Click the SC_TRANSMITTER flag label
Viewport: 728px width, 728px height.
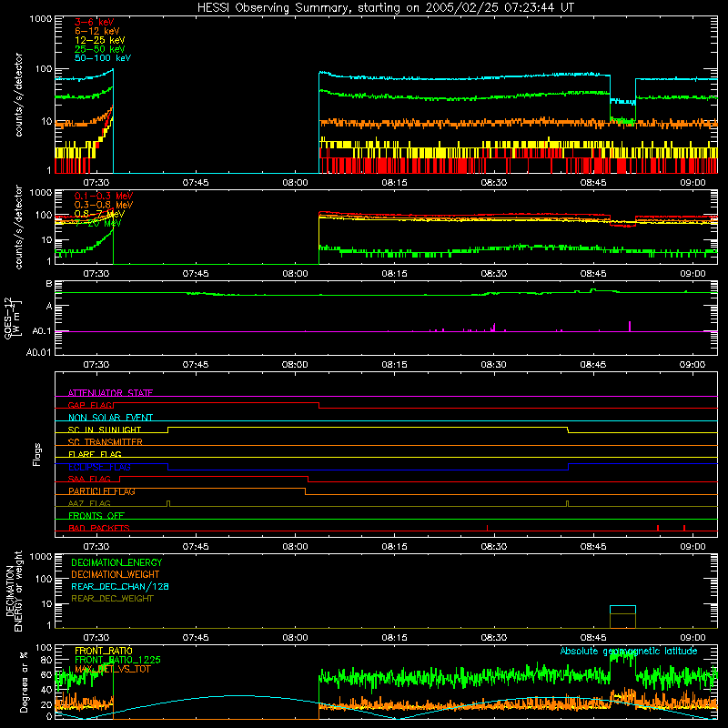105,442
